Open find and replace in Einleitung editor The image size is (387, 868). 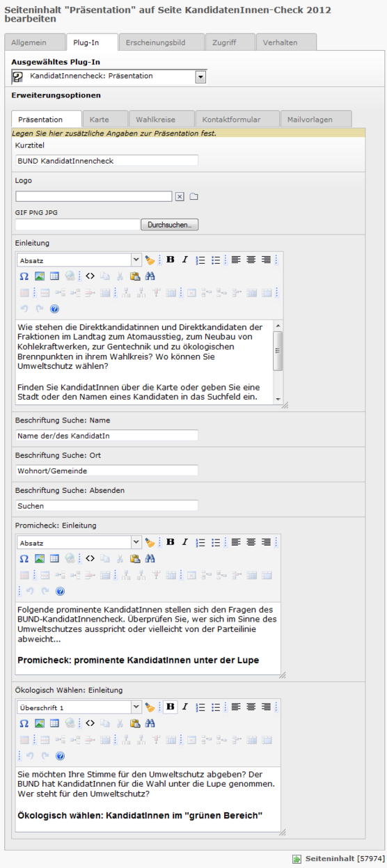tap(150, 276)
